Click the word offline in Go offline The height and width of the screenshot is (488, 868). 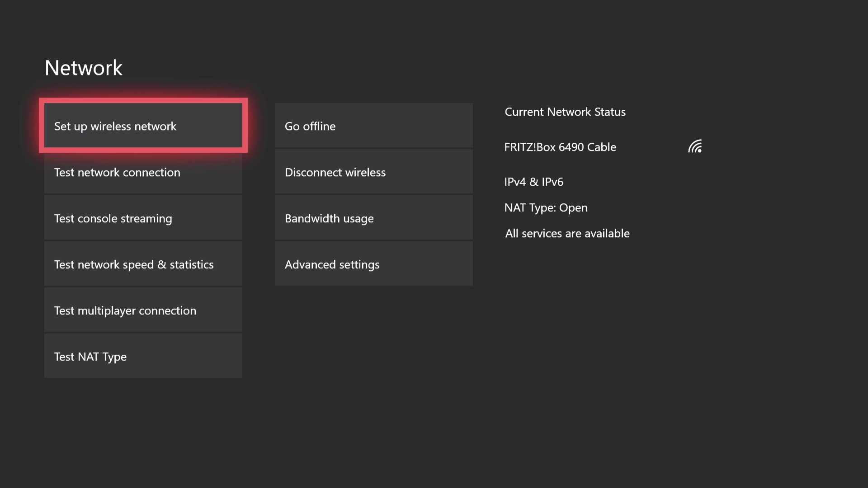pyautogui.click(x=319, y=126)
